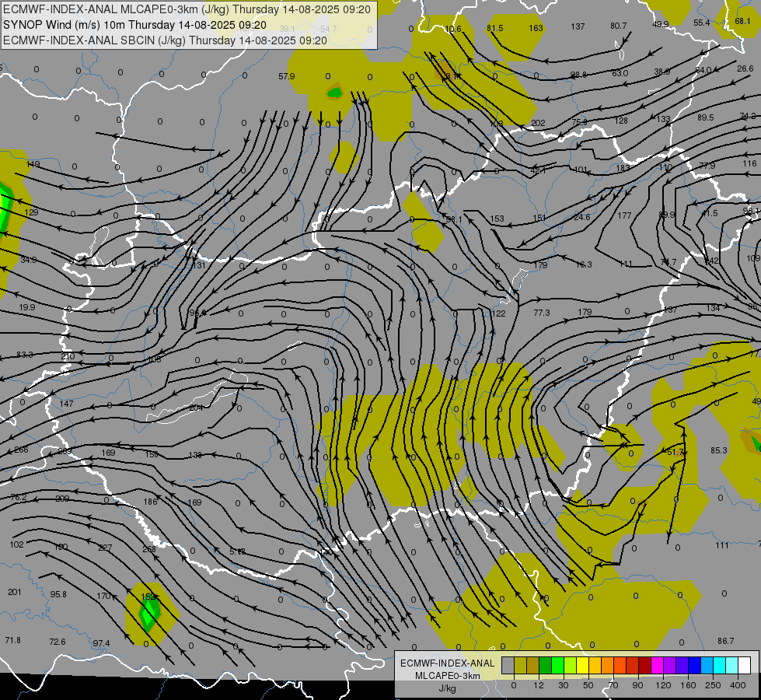Click the map value 147

coord(67,404)
